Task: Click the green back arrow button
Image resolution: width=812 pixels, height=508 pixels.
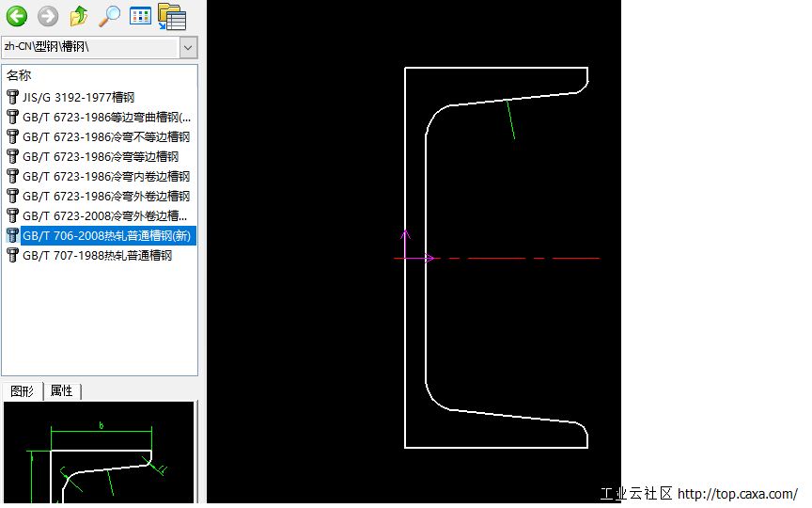Action: pyautogui.click(x=17, y=16)
